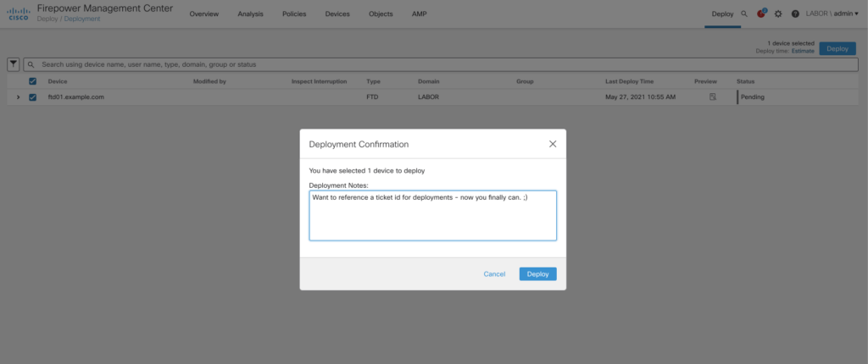Click Cancel in the Deployment Confirmation dialog

[494, 273]
